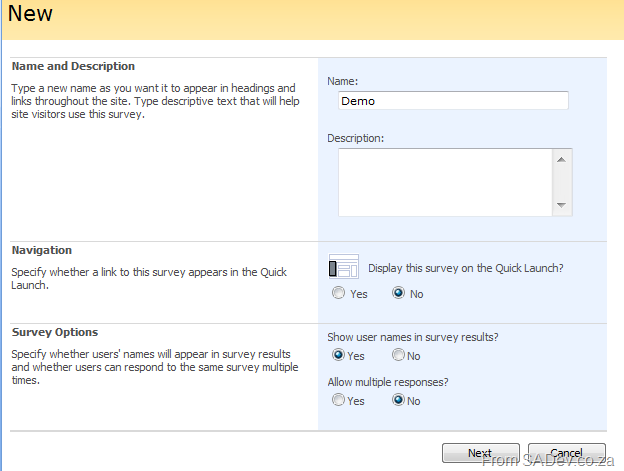This screenshot has width=624, height=471.
Task: Click the Survey Options section heading
Action: 54,332
